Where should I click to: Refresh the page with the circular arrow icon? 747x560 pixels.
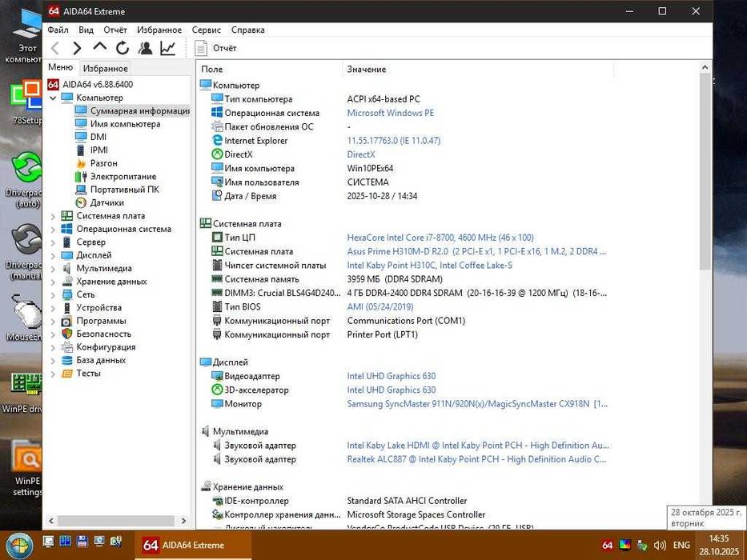pyautogui.click(x=122, y=48)
